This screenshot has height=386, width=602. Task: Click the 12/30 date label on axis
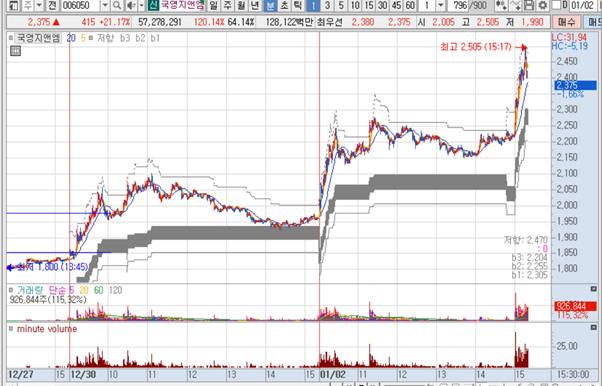84,374
